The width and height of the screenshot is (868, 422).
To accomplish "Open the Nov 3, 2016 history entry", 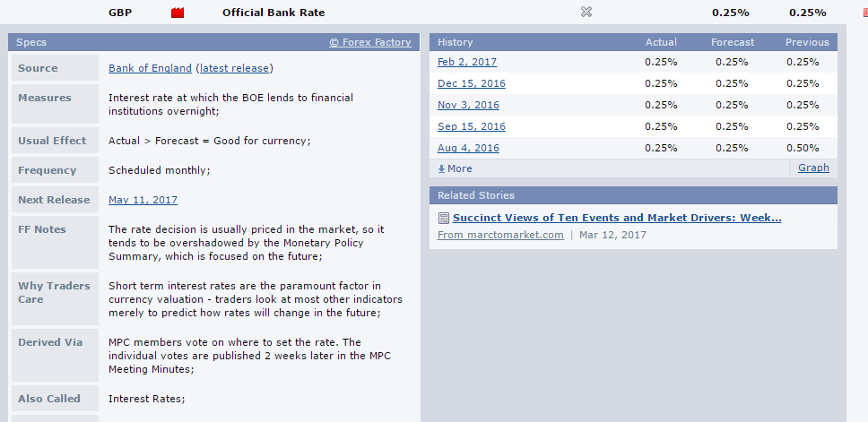I will click(468, 105).
